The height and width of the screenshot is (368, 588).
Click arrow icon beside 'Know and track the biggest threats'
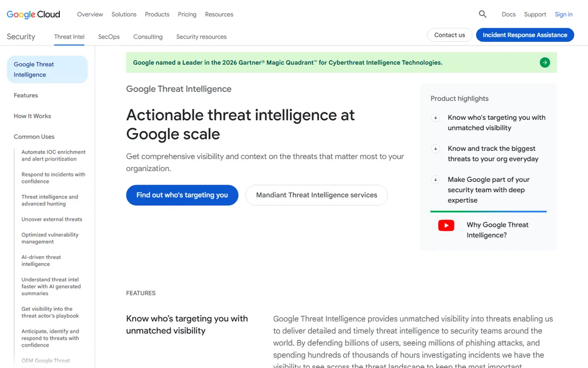coord(435,149)
